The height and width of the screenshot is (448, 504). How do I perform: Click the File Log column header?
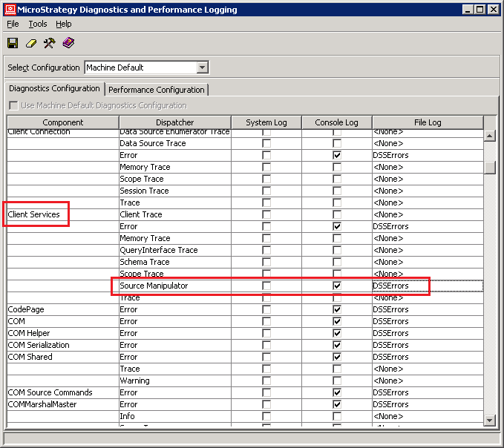coord(427,122)
